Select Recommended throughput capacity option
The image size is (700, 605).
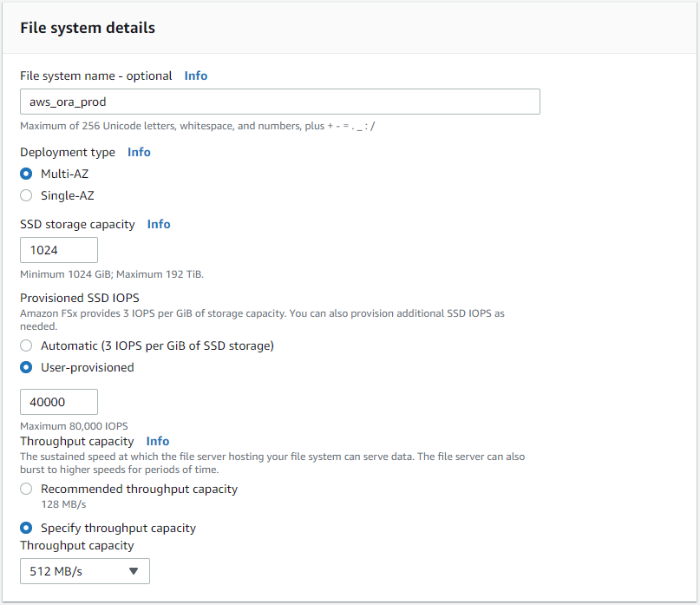[x=27, y=489]
